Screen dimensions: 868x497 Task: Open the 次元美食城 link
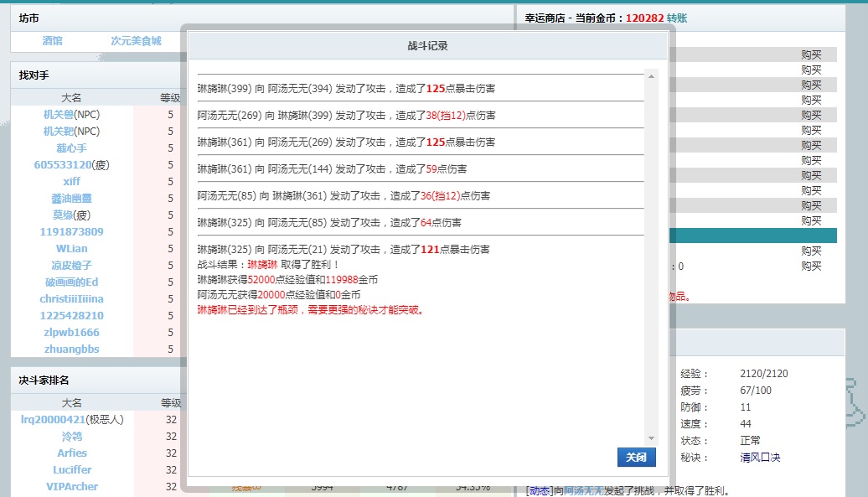coord(137,41)
